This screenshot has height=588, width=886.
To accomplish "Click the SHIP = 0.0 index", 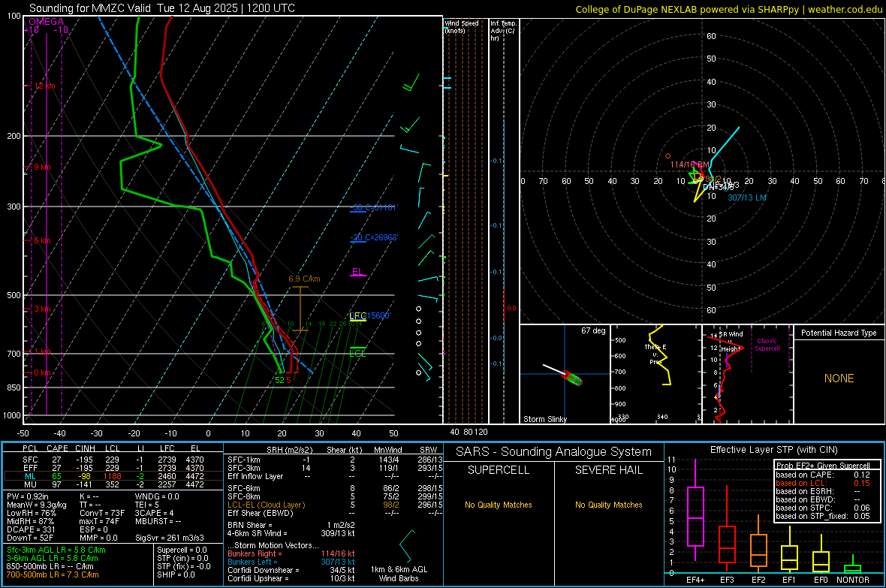I will [x=176, y=574].
